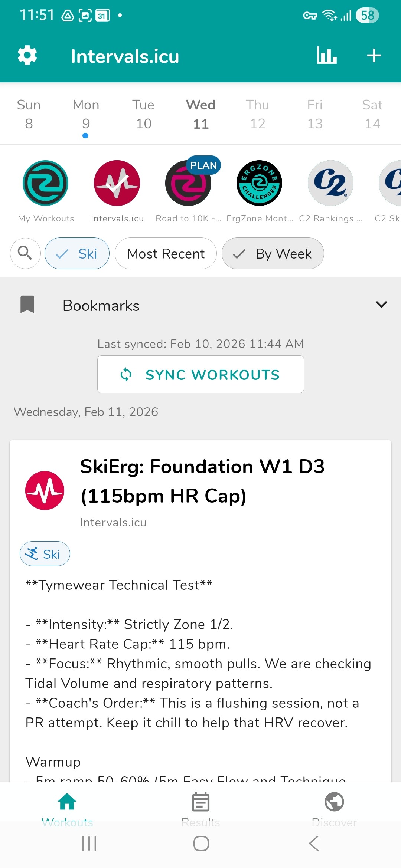Toggle the By Week chip
This screenshot has height=868, width=401.
tap(273, 253)
